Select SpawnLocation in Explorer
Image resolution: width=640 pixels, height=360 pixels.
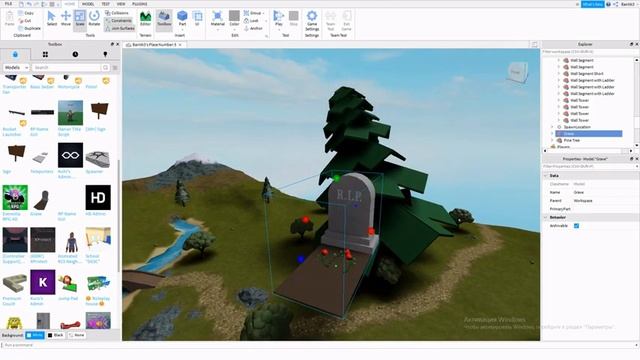577,127
